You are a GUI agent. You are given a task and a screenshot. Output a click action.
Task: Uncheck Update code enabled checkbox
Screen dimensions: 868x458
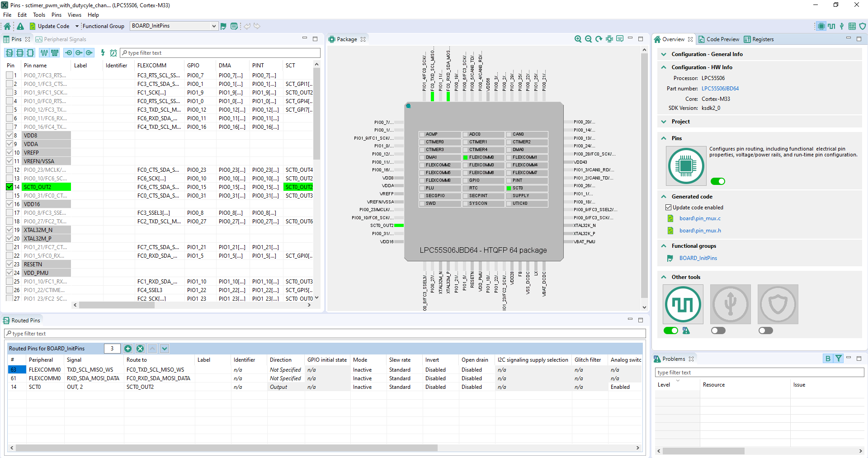tap(668, 208)
